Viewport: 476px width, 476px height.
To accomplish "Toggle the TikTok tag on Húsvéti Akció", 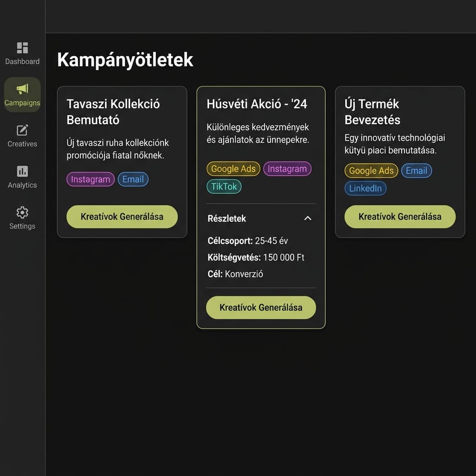I will (224, 187).
